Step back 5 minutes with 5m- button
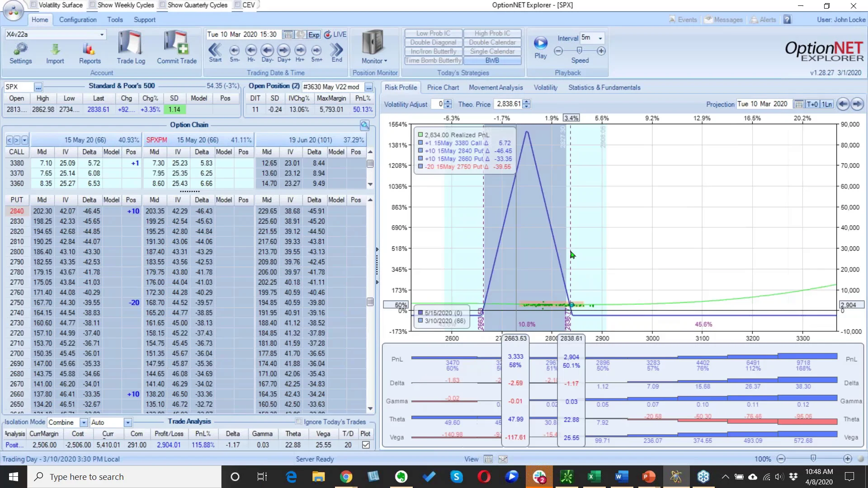This screenshot has width=868, height=488. tap(234, 52)
